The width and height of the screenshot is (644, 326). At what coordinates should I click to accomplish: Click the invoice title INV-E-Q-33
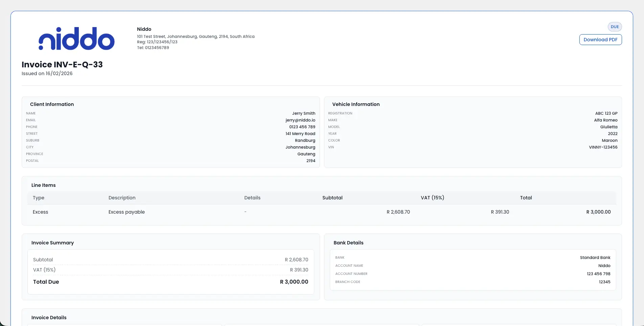pos(62,64)
